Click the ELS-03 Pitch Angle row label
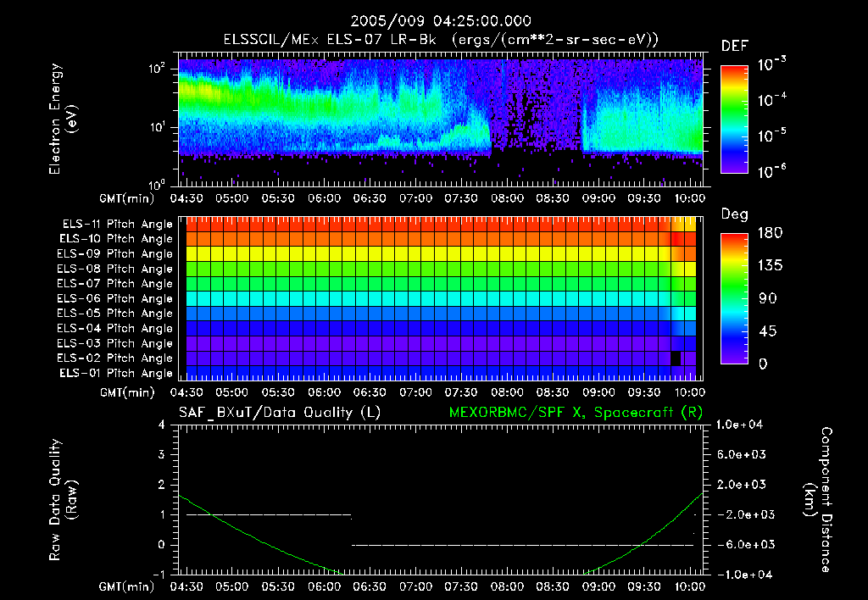This screenshot has height=600, width=868. [114, 343]
